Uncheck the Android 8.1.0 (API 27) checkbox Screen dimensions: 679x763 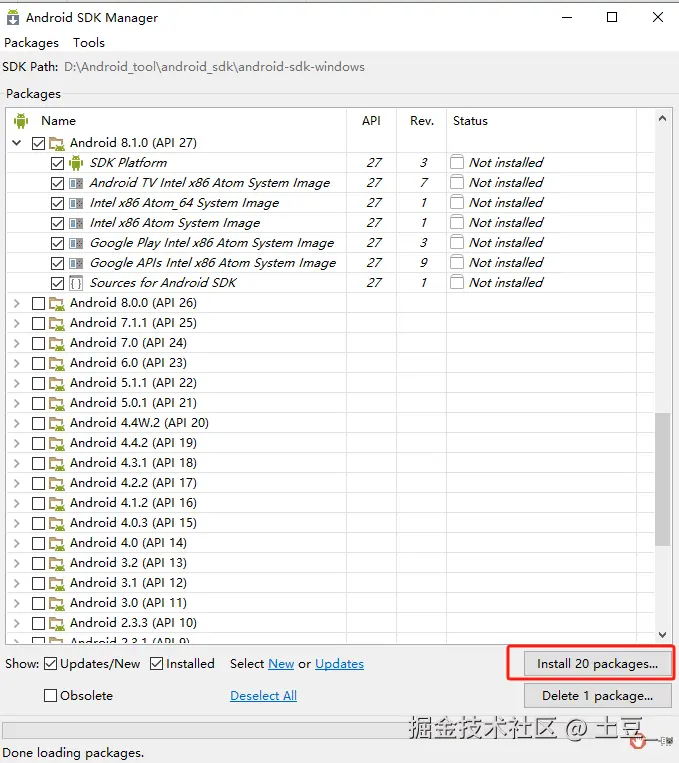(x=38, y=143)
